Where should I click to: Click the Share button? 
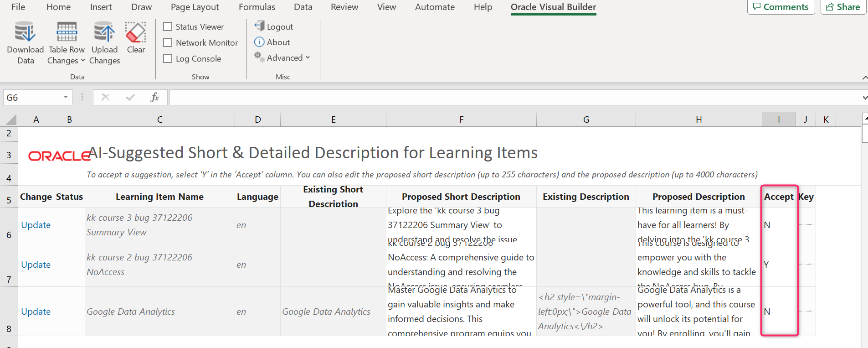pyautogui.click(x=843, y=7)
